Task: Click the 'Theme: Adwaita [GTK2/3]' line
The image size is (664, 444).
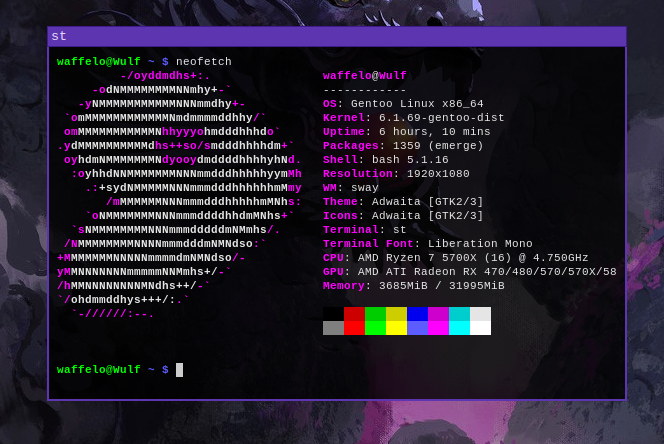Action: 403,202
